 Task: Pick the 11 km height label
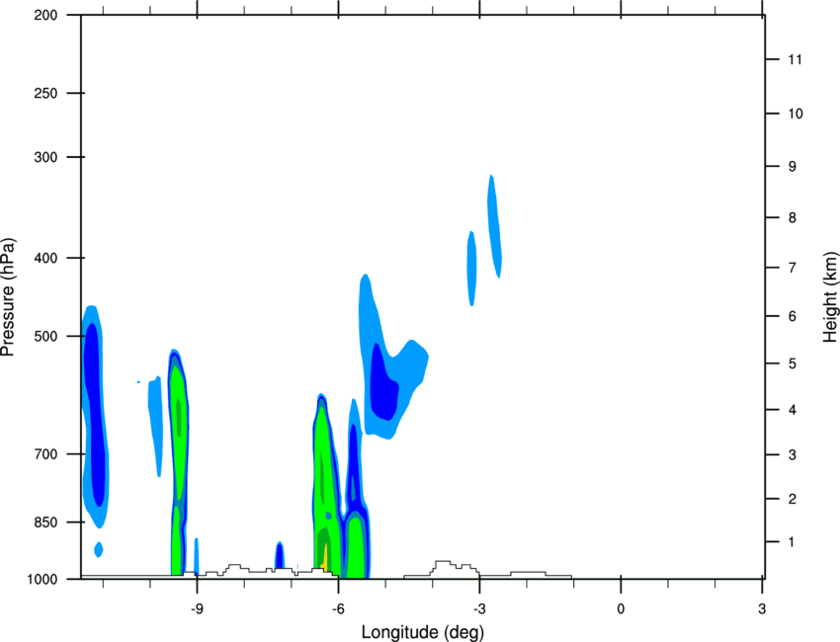[x=795, y=59]
